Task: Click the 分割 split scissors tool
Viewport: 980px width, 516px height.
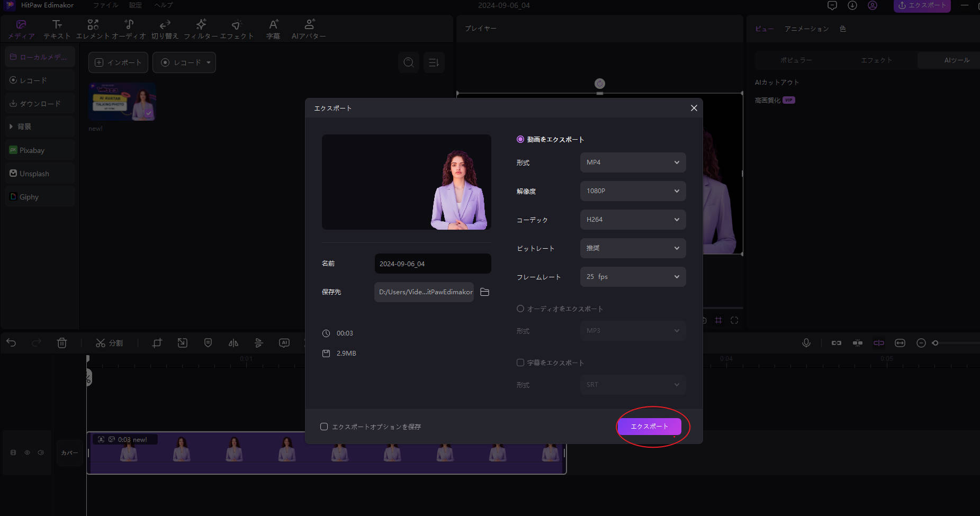Action: click(109, 343)
